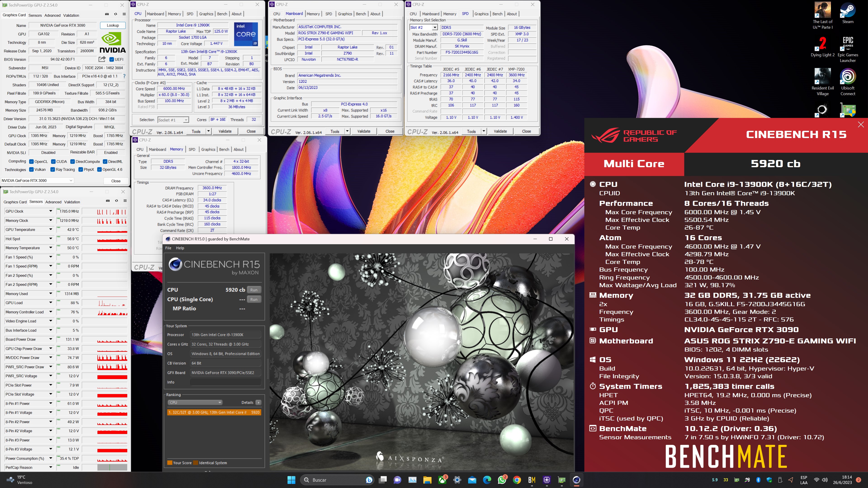Expand the Tools dropdown arrow in CPU-Z CPU window
This screenshot has height=488, width=868.
click(209, 131)
